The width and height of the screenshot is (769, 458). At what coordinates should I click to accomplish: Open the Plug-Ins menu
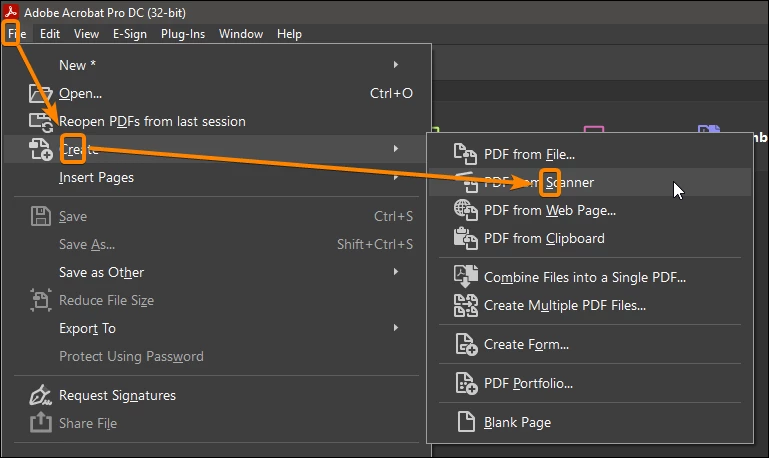pos(182,34)
